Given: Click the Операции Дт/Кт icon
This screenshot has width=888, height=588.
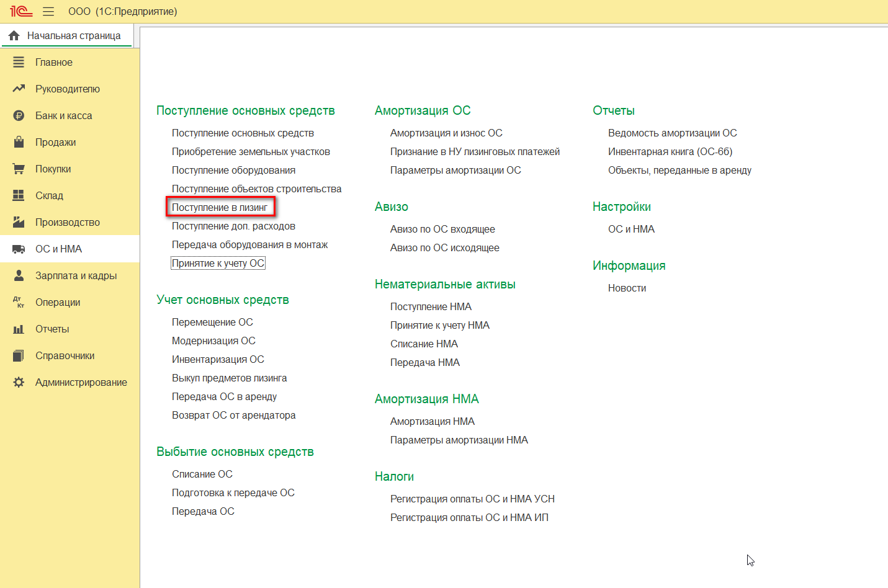Looking at the screenshot, I should (19, 302).
